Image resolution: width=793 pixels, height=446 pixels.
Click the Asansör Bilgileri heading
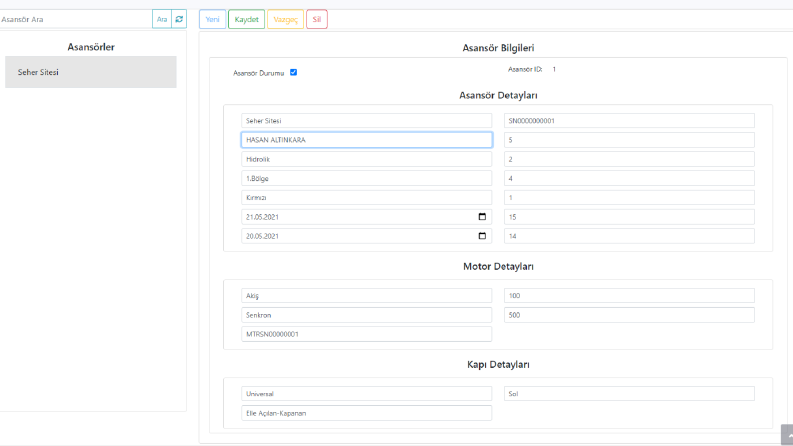coord(498,48)
